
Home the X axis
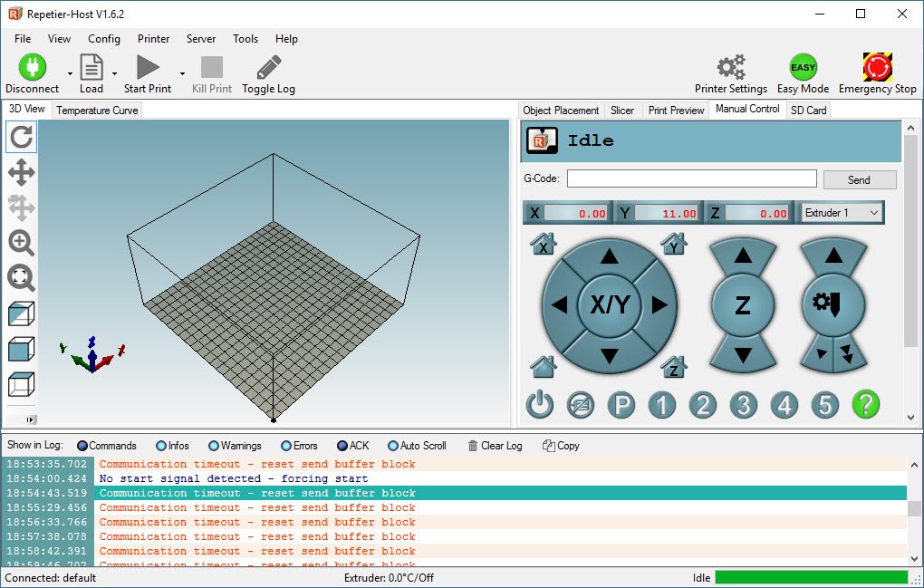click(x=544, y=244)
